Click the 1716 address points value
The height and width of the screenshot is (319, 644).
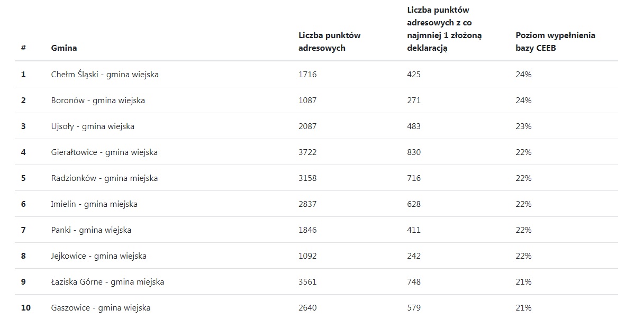[x=307, y=75]
